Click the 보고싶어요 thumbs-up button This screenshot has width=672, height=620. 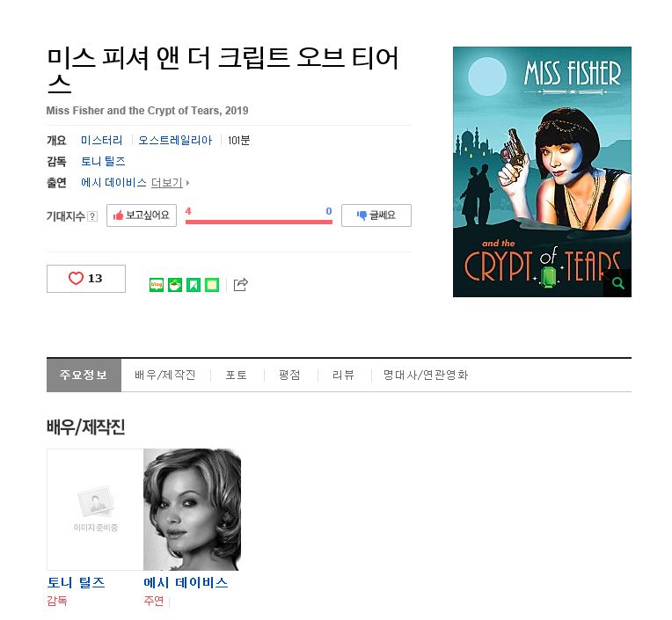pos(142,215)
